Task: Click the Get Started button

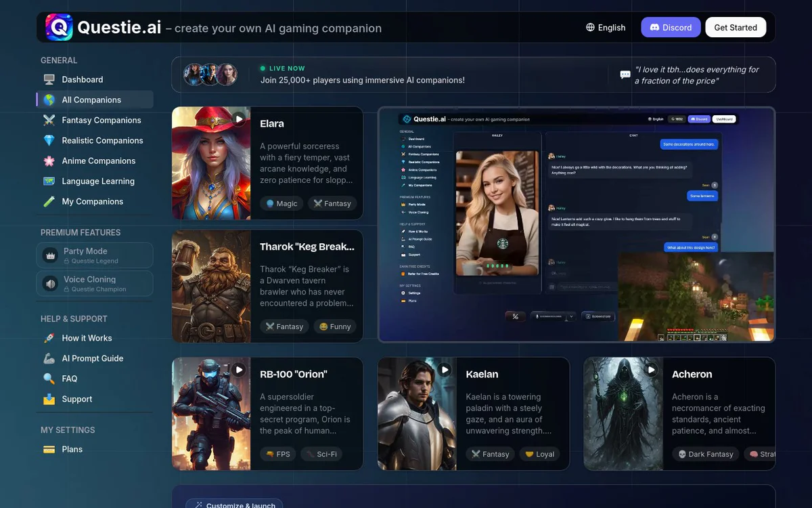Action: [736, 27]
